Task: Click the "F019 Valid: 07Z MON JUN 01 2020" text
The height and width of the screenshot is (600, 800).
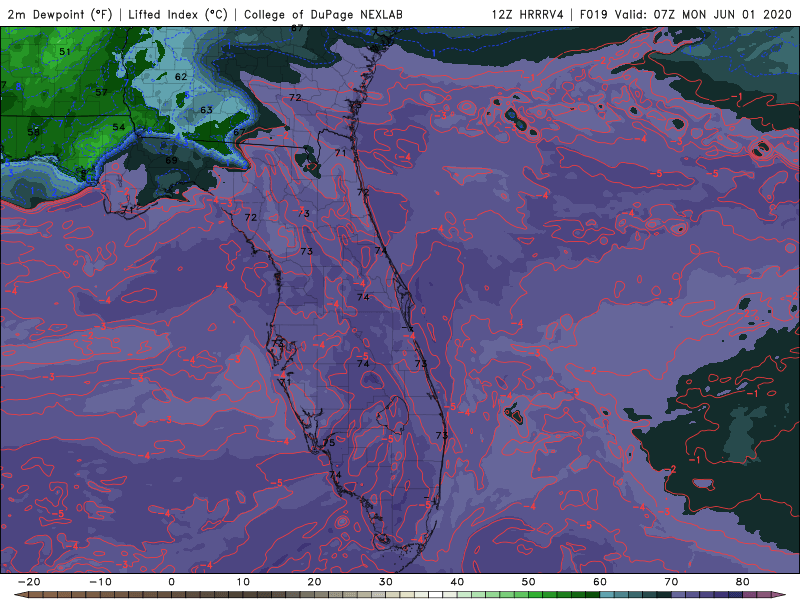Action: click(686, 14)
